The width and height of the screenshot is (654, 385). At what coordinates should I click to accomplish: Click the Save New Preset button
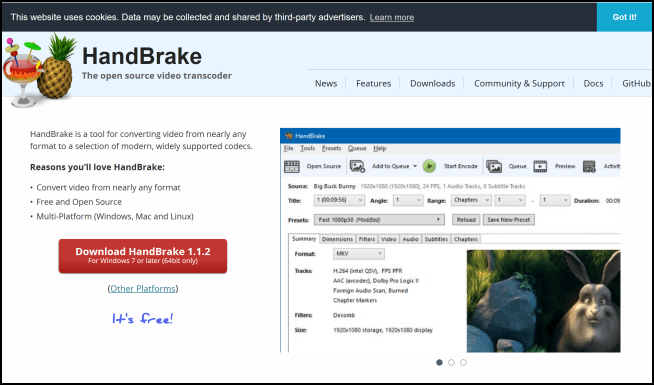tap(508, 219)
